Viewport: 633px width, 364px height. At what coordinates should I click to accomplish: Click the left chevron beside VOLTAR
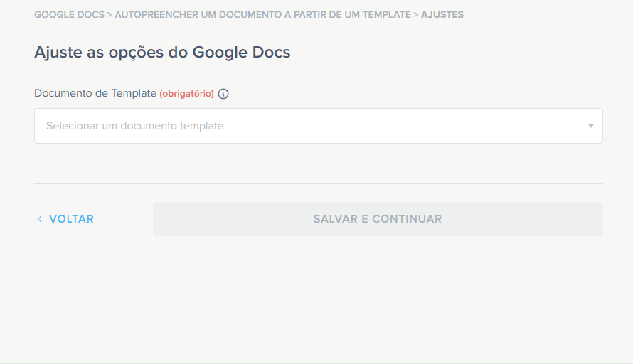click(x=40, y=219)
